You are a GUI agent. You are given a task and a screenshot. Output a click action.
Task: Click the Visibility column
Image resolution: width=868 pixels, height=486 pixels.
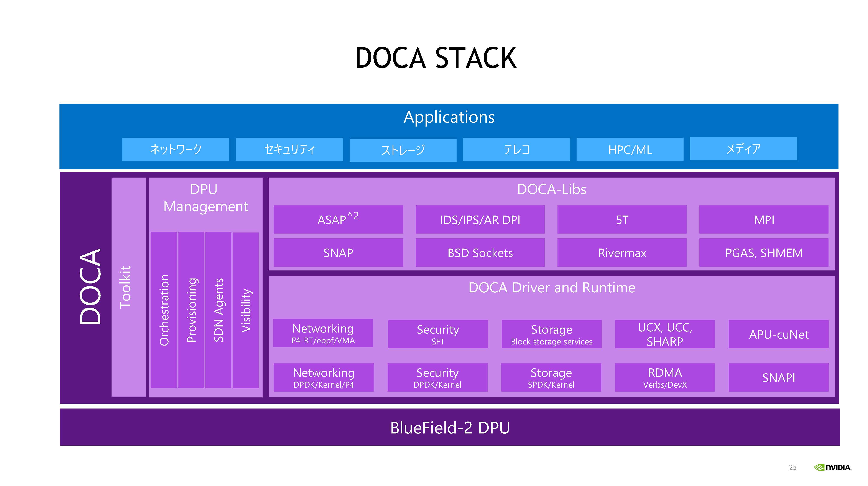click(x=246, y=310)
